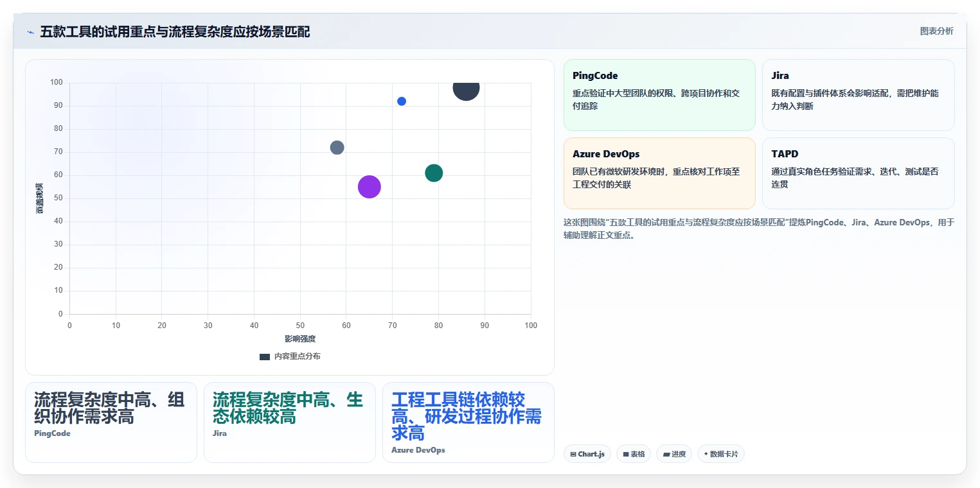Select the 数据卡片 tag chip
This screenshot has width=980, height=488.
[x=721, y=454]
